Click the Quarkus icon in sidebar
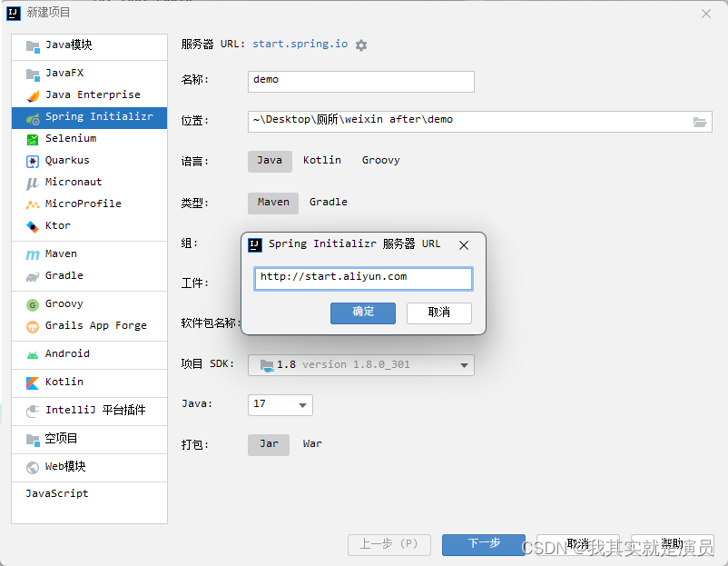The image size is (728, 566). point(33,161)
